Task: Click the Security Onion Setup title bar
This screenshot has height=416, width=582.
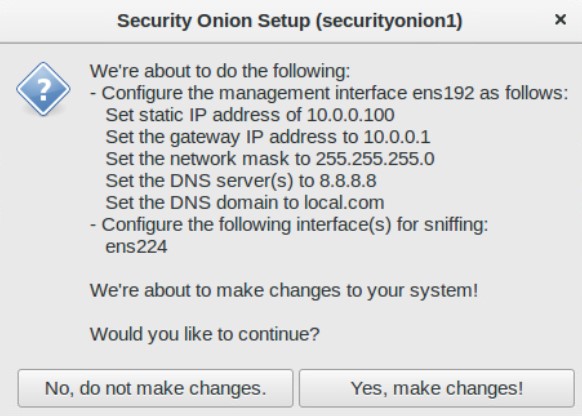Action: [290, 20]
